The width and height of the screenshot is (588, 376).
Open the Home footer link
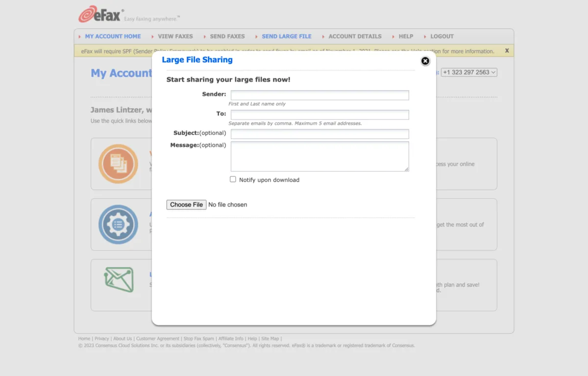point(84,338)
